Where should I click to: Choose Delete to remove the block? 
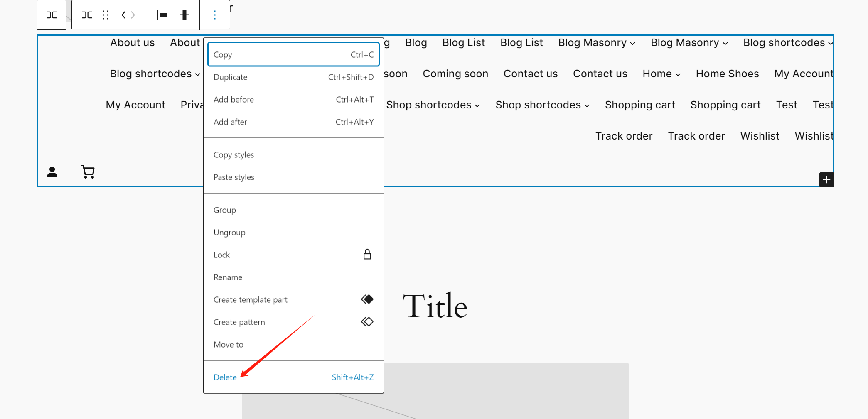coord(225,377)
